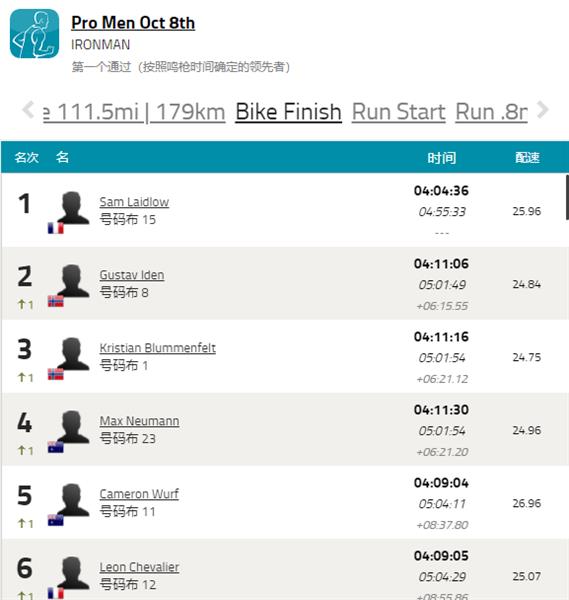Open Sam Laidlow's avatar silhouette
Image resolution: width=569 pixels, height=600 pixels.
73,207
